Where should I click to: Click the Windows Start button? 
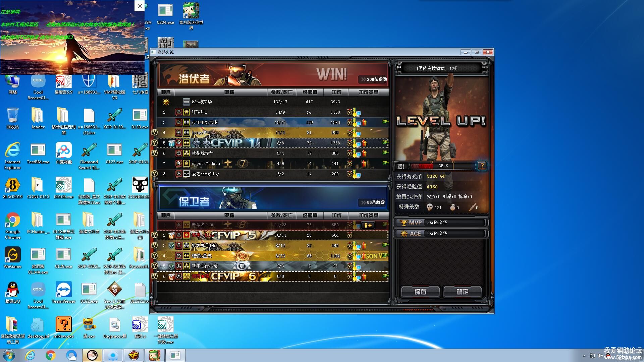click(9, 355)
